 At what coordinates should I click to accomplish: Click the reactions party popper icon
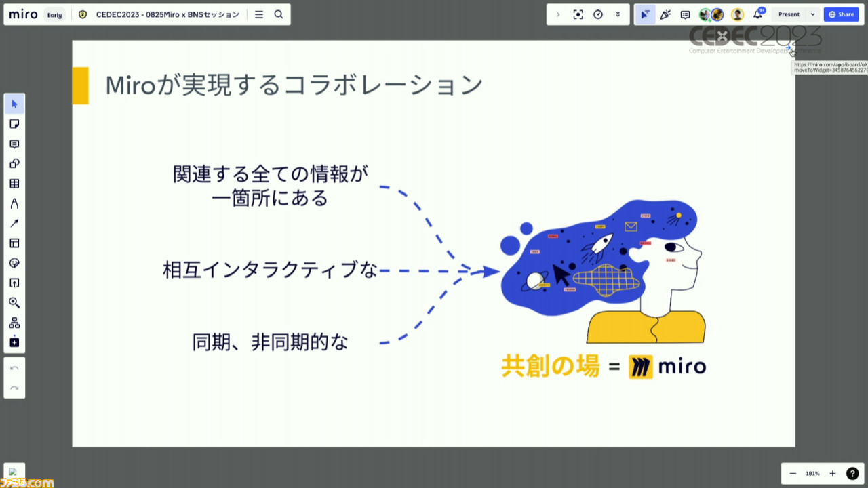pyautogui.click(x=665, y=14)
